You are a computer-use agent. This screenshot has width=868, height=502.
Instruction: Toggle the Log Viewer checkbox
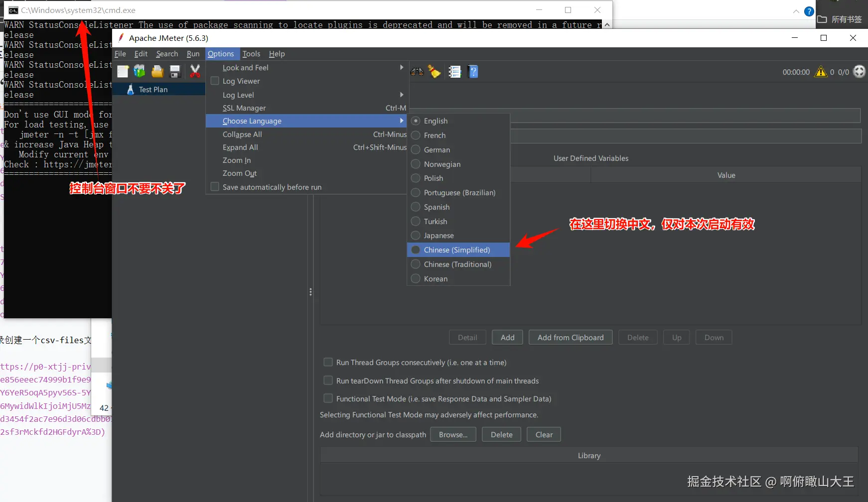[215, 81]
